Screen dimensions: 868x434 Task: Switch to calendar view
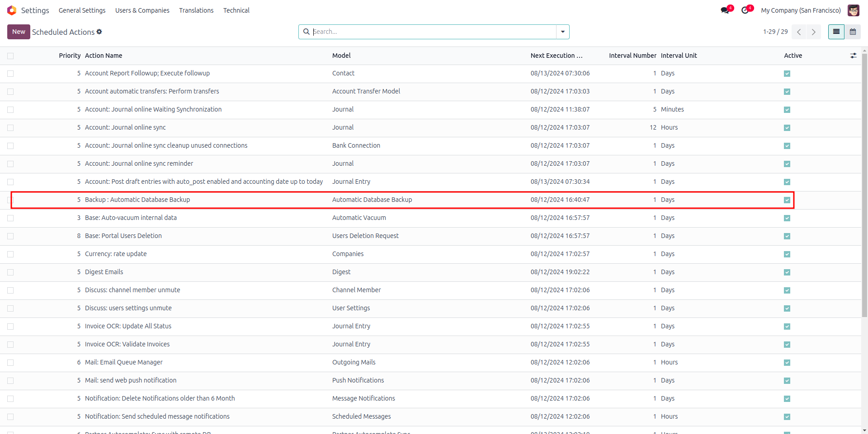coord(853,32)
